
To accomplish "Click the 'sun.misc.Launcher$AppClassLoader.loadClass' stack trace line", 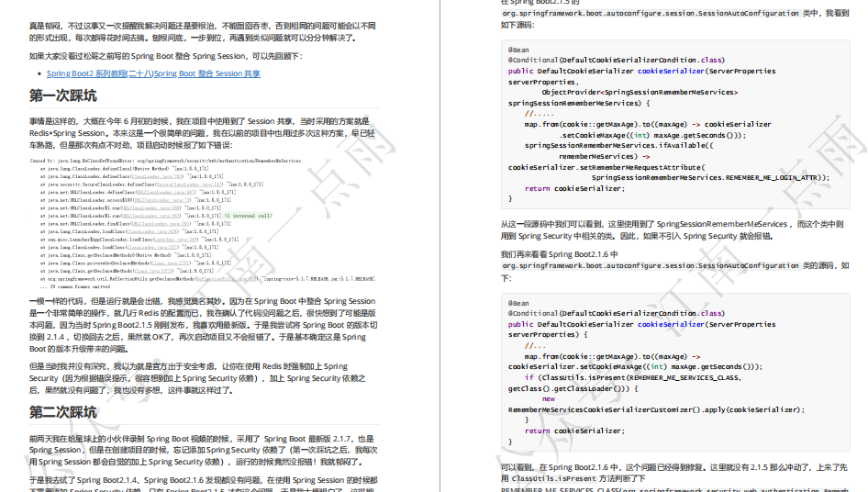I will coord(139,240).
